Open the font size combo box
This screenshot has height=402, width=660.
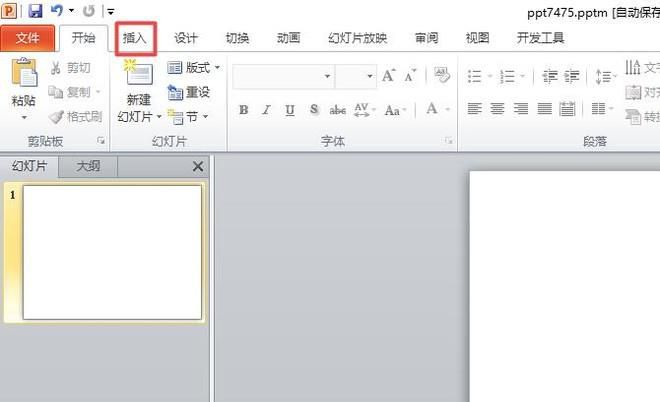[x=356, y=76]
